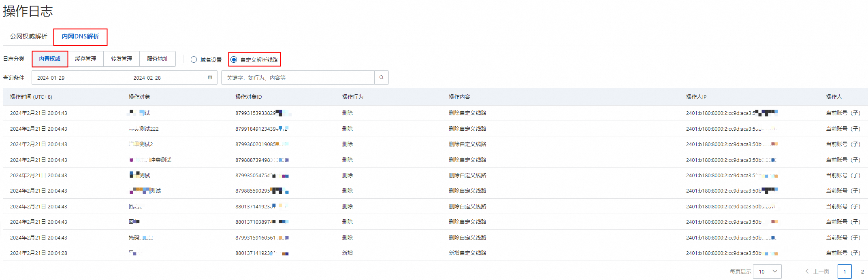Go to previous page arrow
The width and height of the screenshot is (868, 280).
[807, 272]
